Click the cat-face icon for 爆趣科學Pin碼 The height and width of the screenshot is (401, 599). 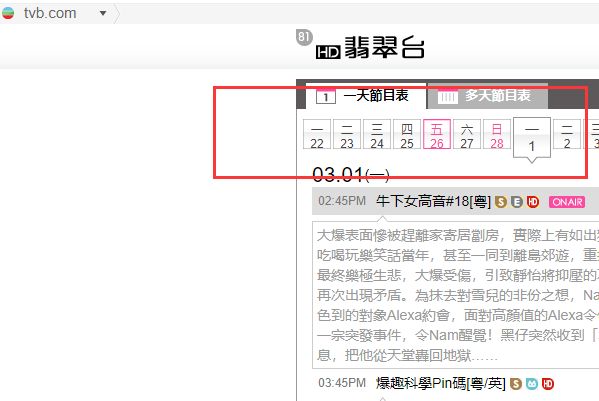point(532,384)
